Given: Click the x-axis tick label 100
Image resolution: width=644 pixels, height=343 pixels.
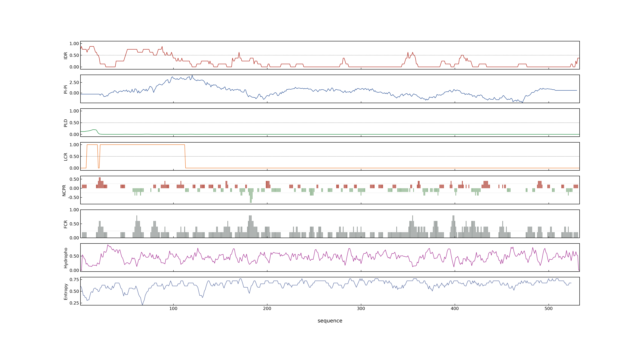Looking at the screenshot, I should [x=173, y=309].
